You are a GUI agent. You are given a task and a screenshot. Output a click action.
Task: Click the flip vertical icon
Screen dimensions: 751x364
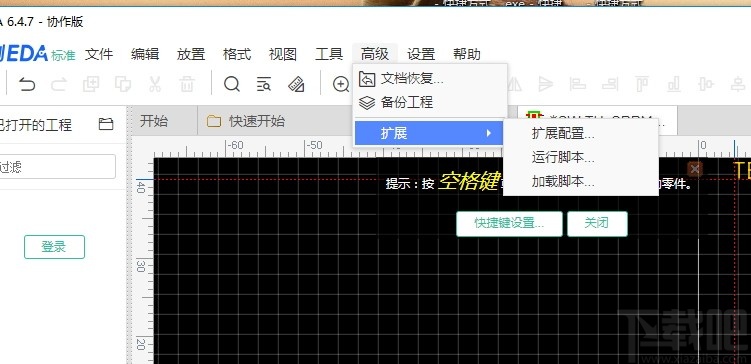point(546,85)
